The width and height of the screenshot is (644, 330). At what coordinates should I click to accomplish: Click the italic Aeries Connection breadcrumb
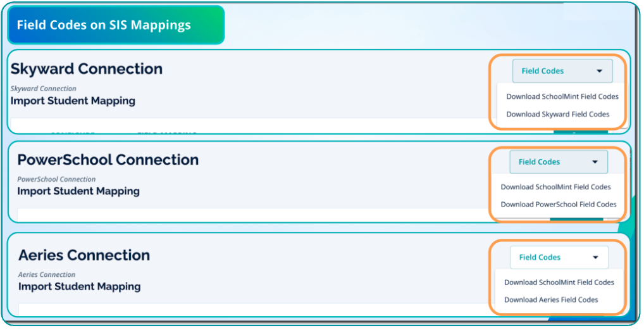click(47, 275)
